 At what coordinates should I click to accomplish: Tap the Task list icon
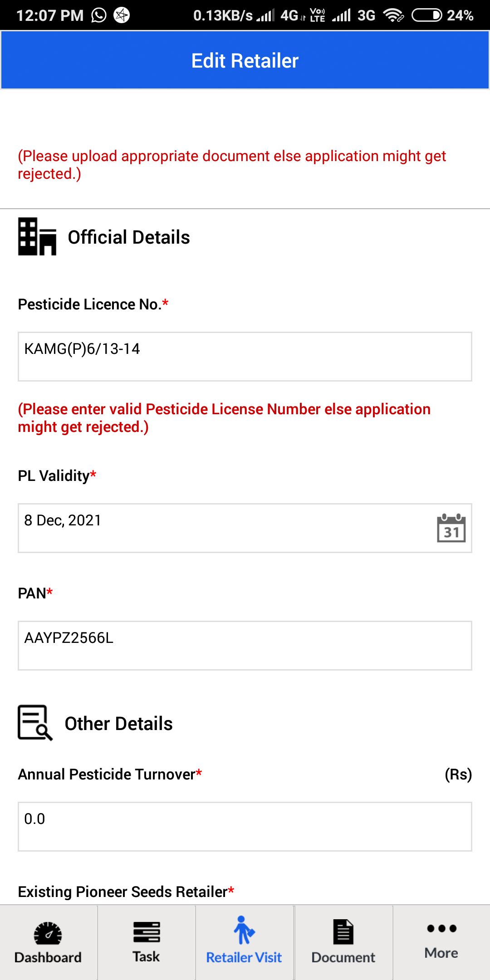click(x=146, y=932)
